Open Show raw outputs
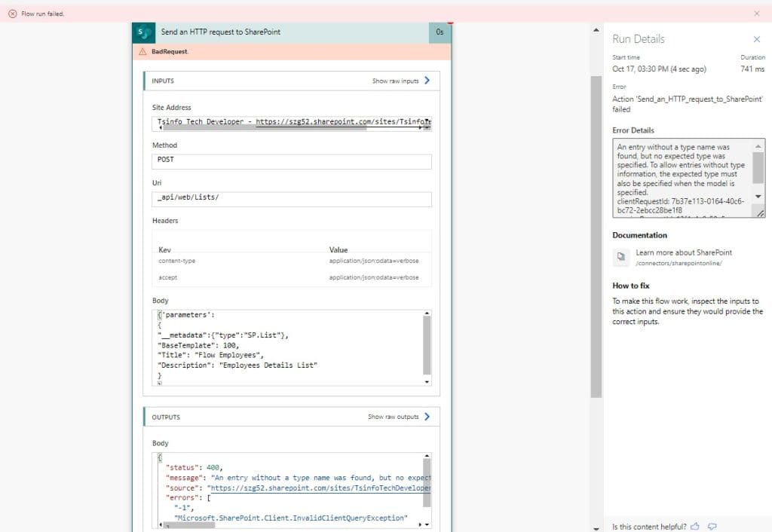Image resolution: width=772 pixels, height=532 pixels. (x=393, y=417)
